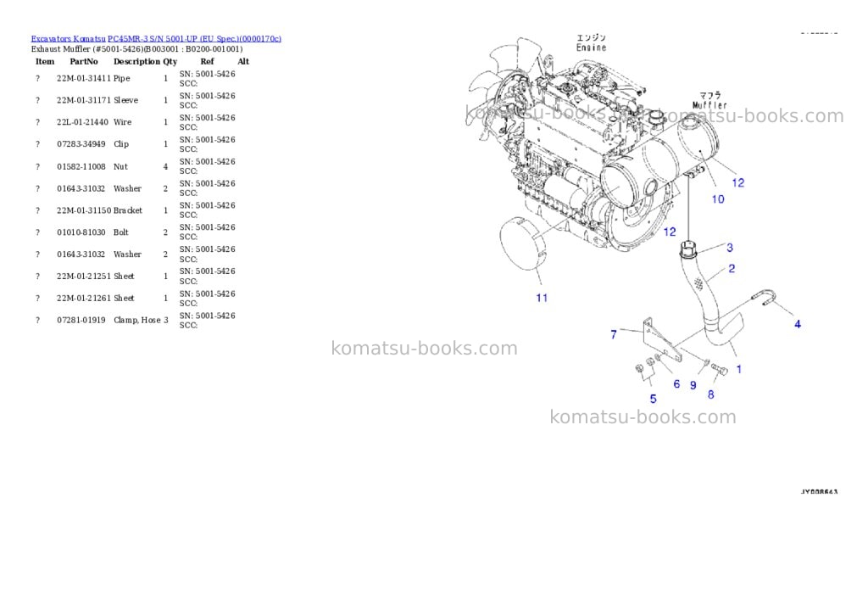
Task: Click the Qty column header
Action: click(170, 61)
